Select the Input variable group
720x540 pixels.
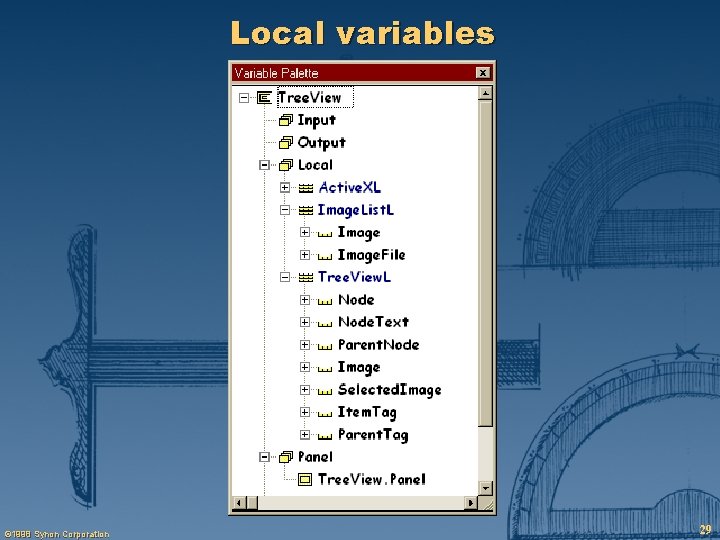(x=316, y=120)
